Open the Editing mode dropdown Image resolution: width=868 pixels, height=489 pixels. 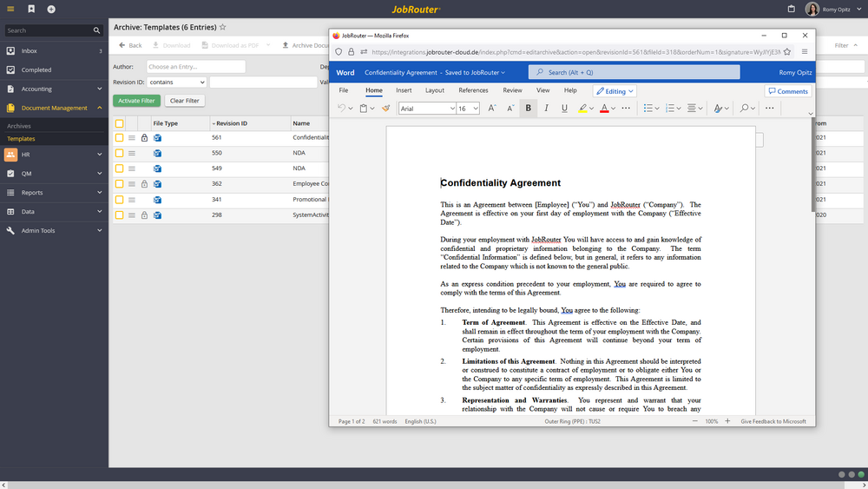pos(615,91)
